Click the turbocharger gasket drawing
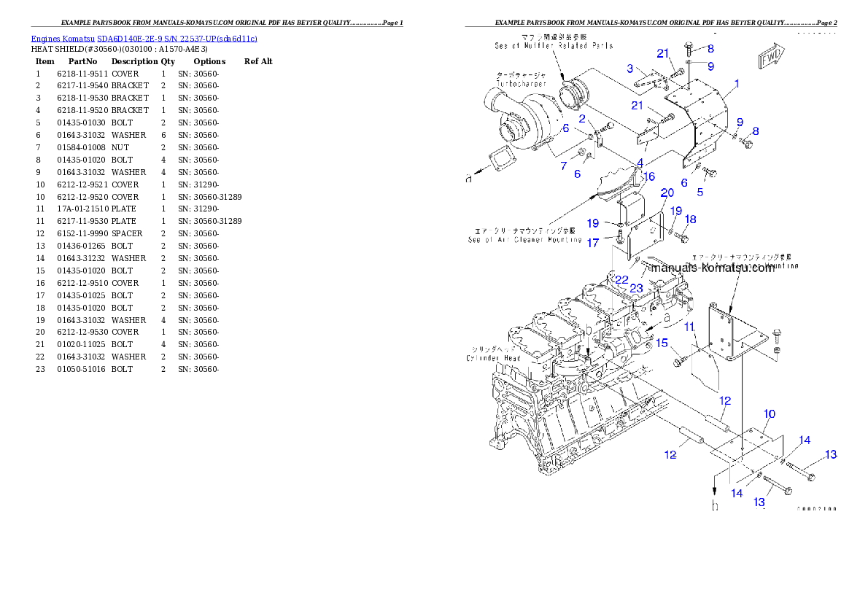The image size is (868, 614). click(x=503, y=159)
